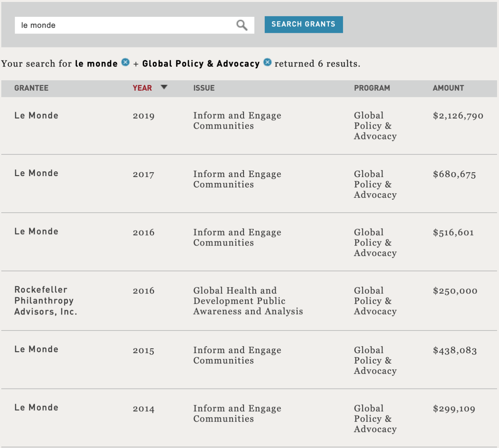Focus the grant search text field

coord(125,25)
